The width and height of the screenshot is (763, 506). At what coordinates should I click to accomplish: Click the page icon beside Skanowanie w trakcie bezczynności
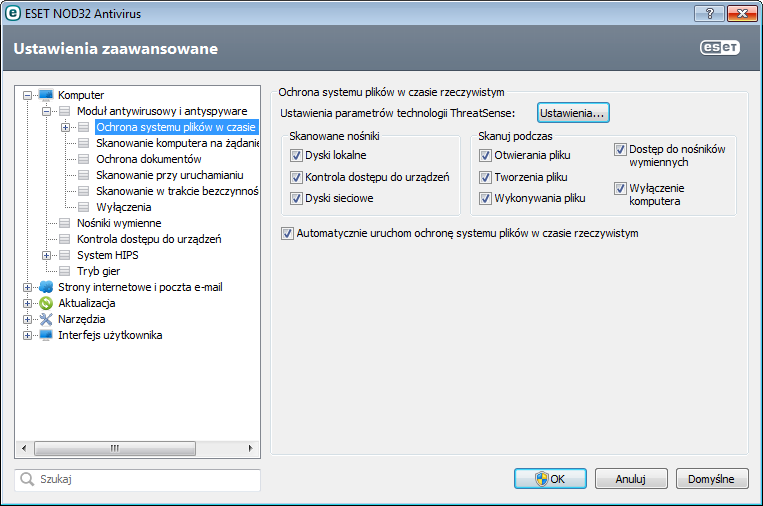tap(84, 191)
